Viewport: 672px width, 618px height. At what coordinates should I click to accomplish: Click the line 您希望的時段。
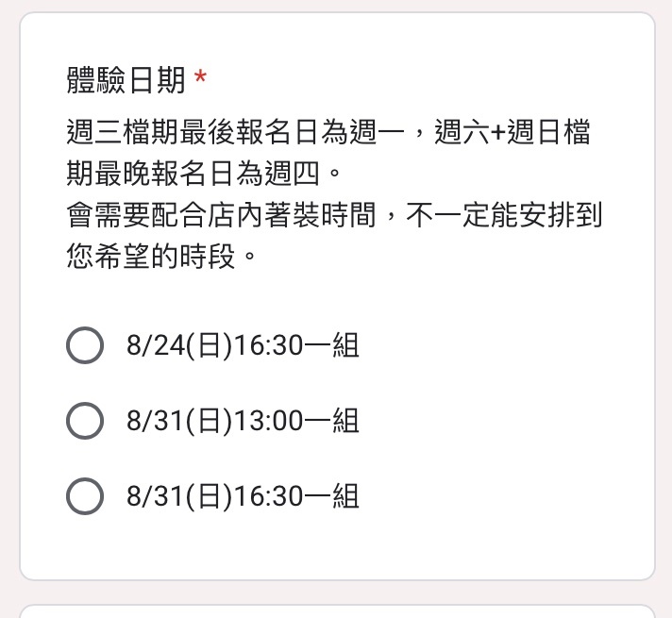[161, 257]
